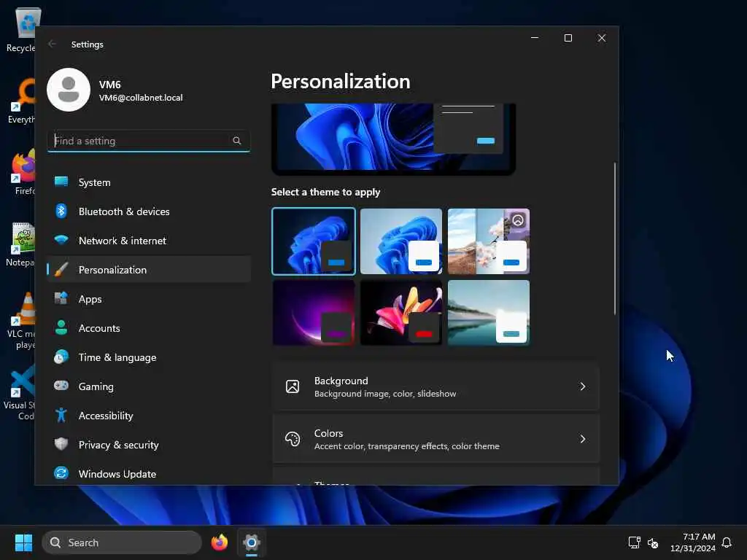Click the Accounts person icon

[x=61, y=327]
